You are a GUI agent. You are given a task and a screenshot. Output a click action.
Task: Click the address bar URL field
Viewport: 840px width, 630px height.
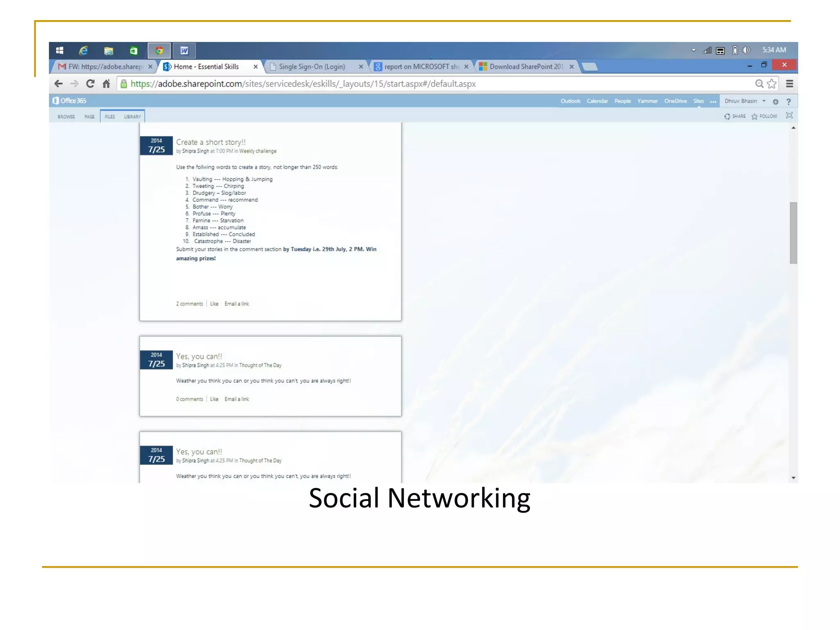click(x=435, y=84)
